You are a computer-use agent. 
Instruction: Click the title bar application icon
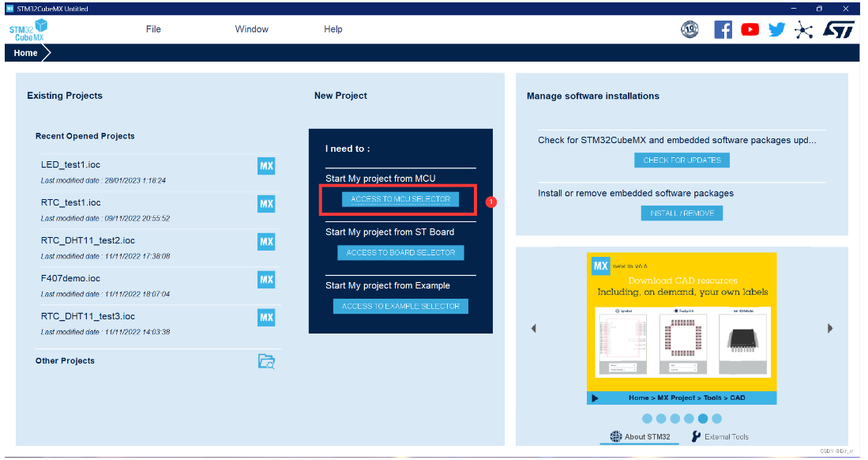click(9, 9)
